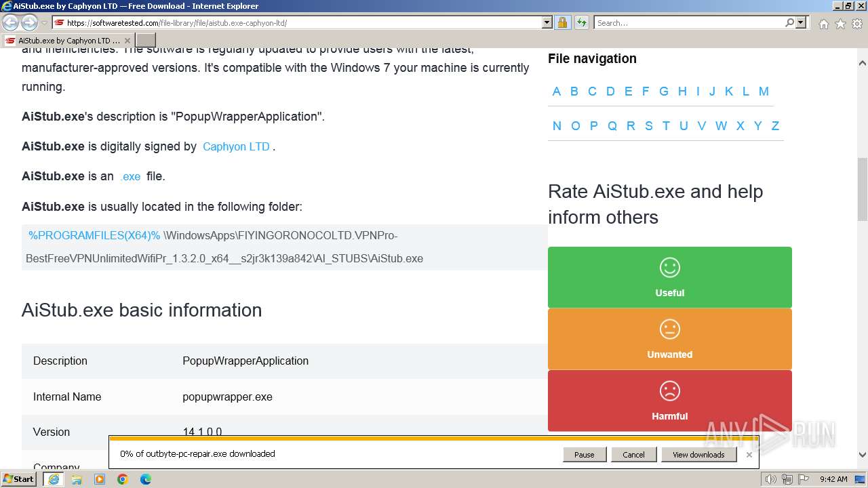This screenshot has width=868, height=488.
Task: Open Microsoft Edge from the taskbar
Action: [x=146, y=479]
